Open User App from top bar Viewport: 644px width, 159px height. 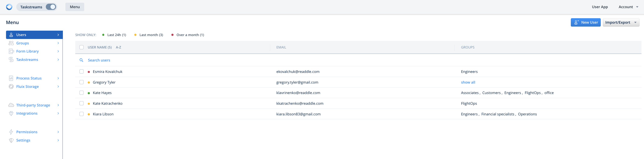[x=600, y=7]
